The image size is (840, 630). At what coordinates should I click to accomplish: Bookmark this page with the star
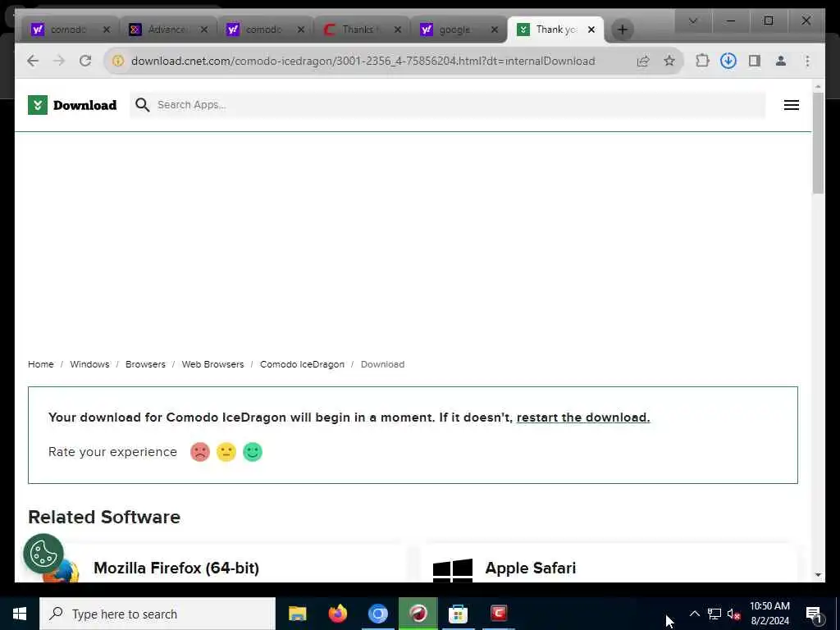669,61
